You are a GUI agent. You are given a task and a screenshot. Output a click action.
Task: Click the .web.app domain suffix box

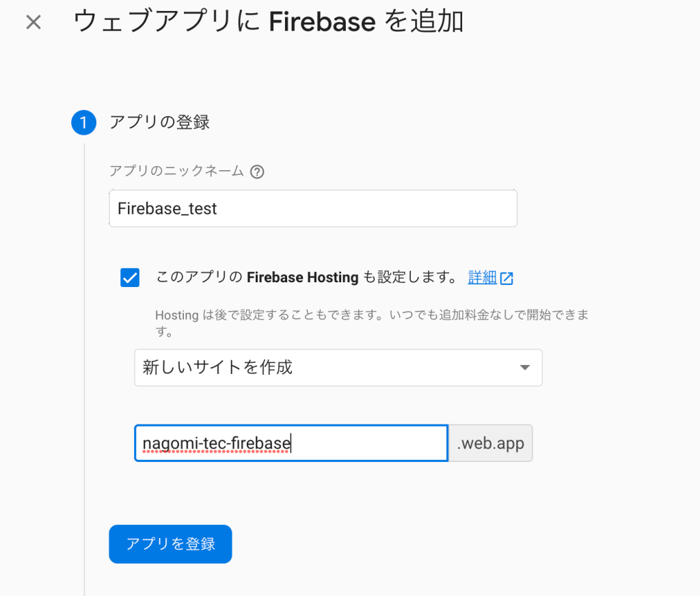490,444
